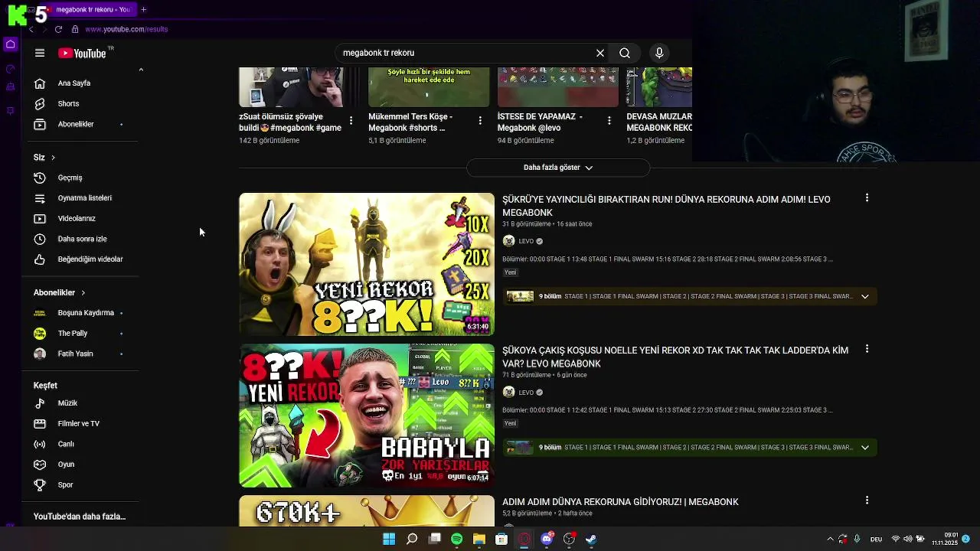Reload the page in the browser
This screenshot has height=551, width=980.
pyautogui.click(x=58, y=29)
